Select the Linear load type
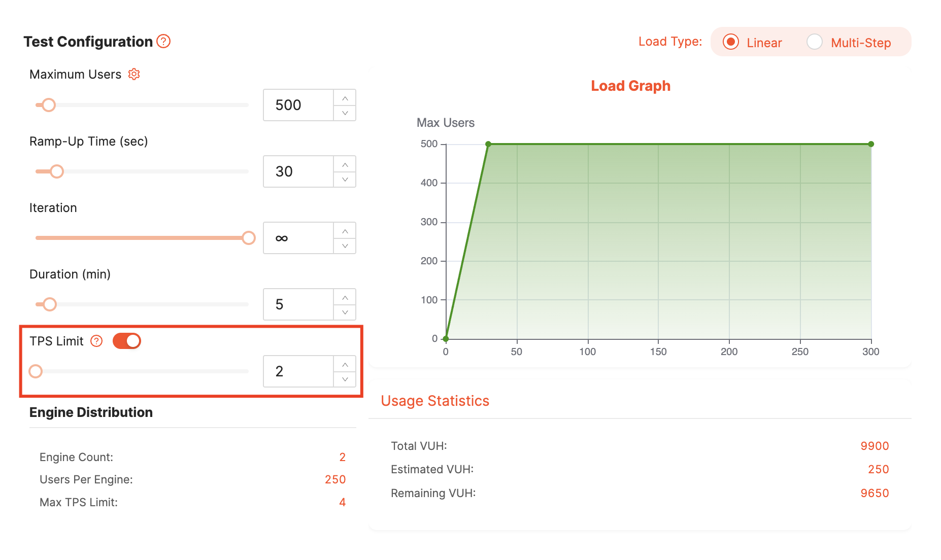 (731, 42)
